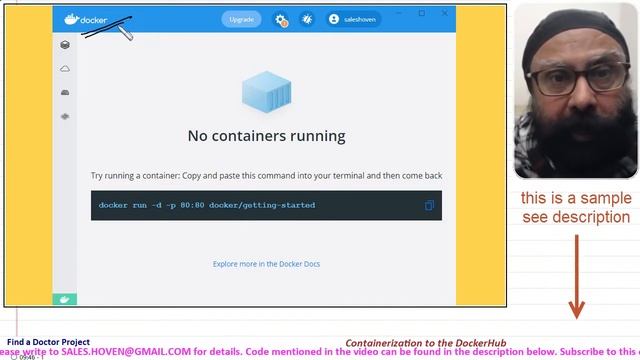Viewport: 640px width, 360px height.
Task: Close the Docker Desktop window
Action: [x=444, y=13]
